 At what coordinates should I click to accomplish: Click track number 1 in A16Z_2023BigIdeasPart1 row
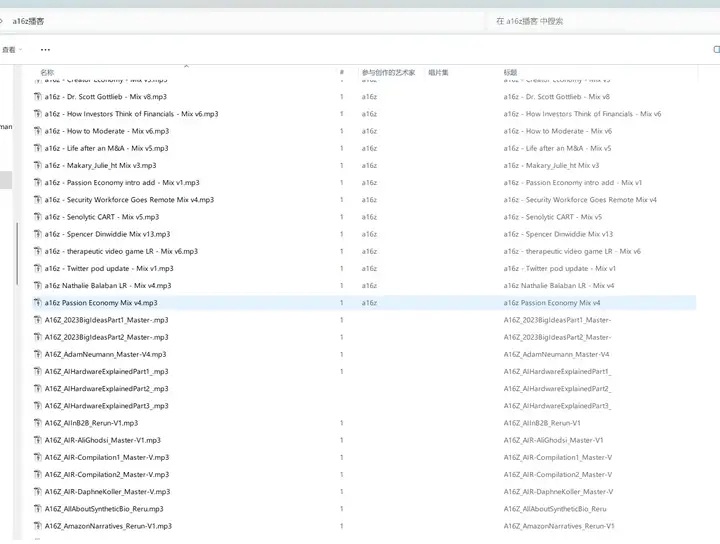342,320
